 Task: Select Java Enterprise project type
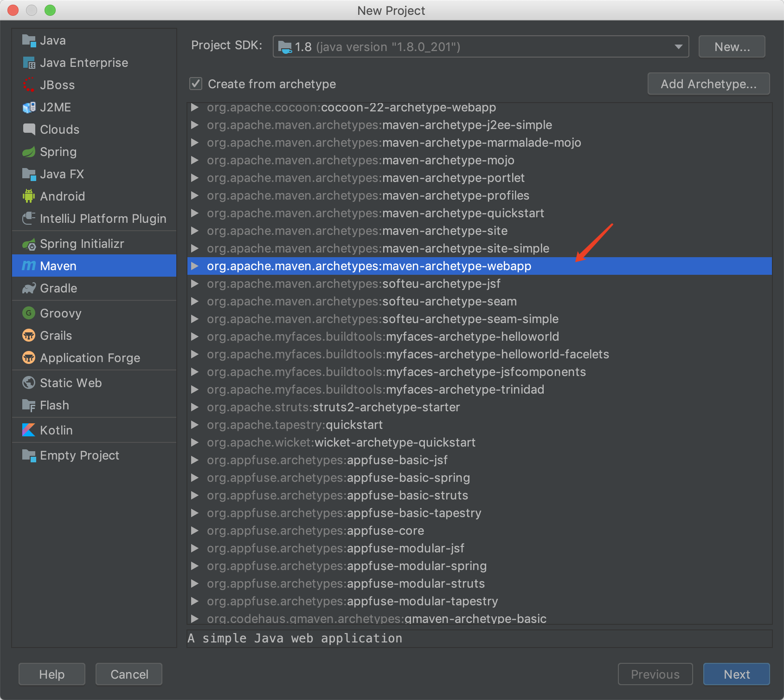pyautogui.click(x=94, y=63)
